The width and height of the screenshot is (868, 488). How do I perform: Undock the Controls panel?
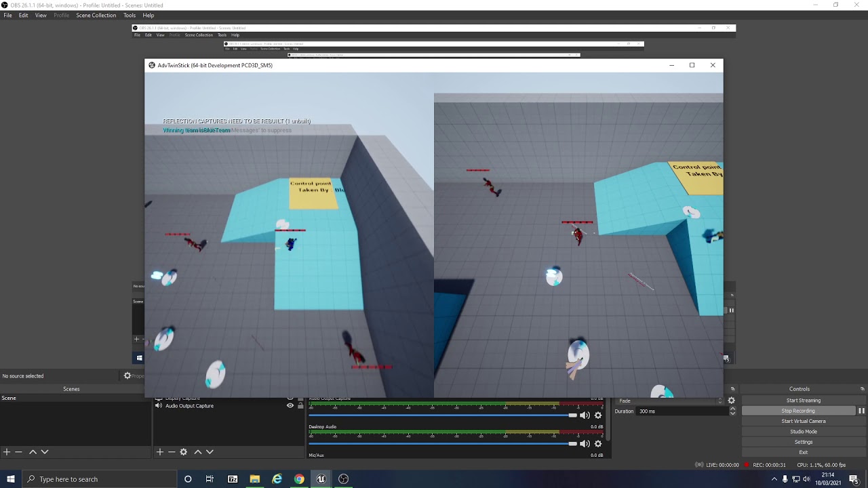[x=862, y=389]
